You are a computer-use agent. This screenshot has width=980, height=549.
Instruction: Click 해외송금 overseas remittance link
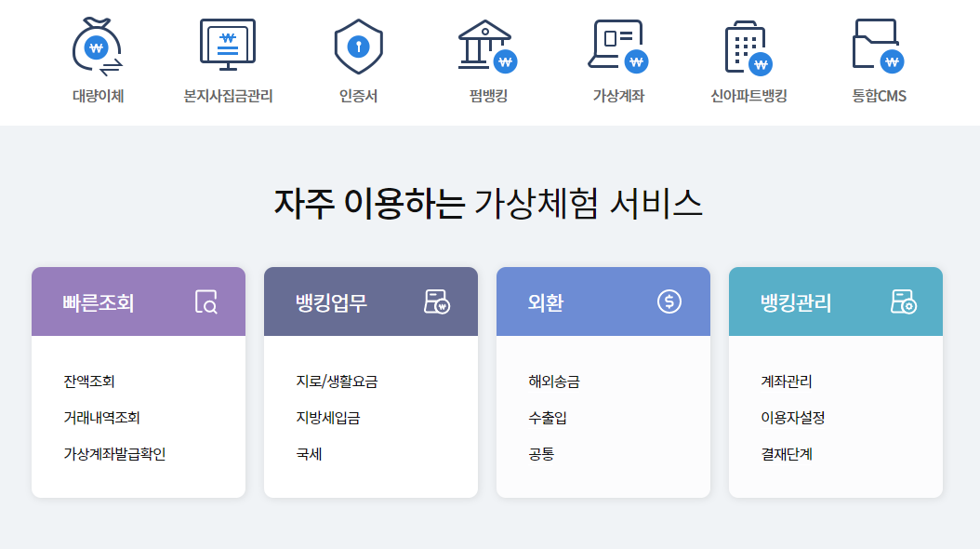[553, 382]
